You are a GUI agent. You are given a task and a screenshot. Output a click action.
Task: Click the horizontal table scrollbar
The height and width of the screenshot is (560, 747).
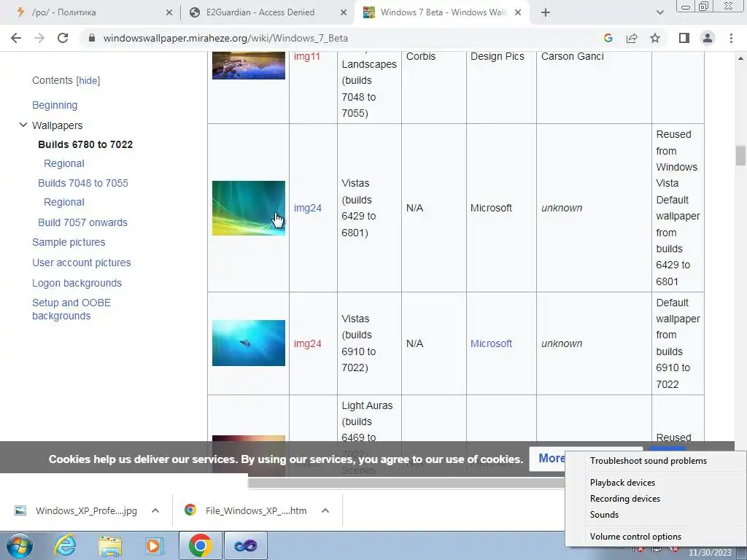click(x=406, y=483)
